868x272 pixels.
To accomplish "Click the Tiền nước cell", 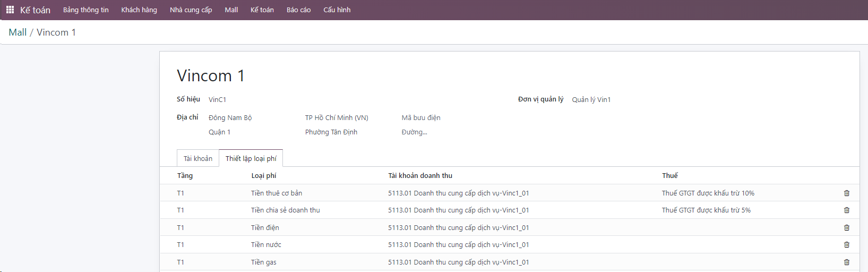I will coord(266,244).
